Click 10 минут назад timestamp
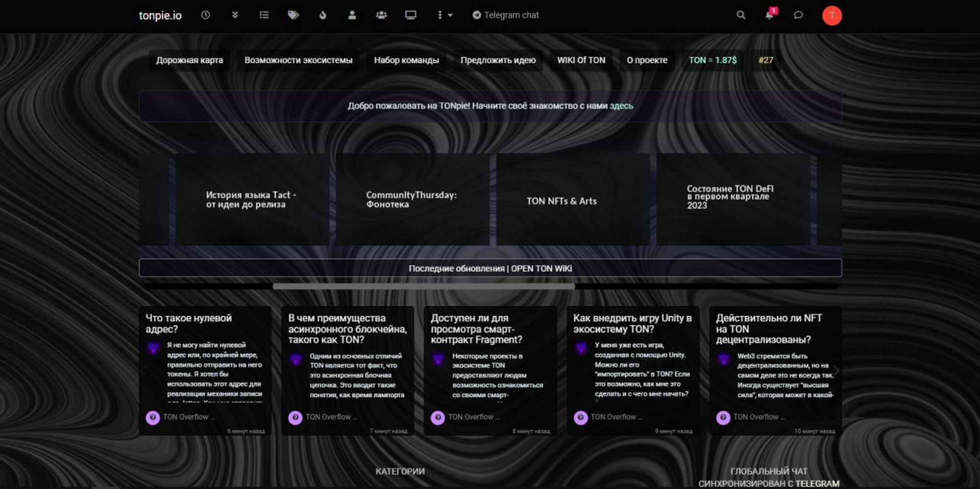980x489 pixels. click(814, 431)
